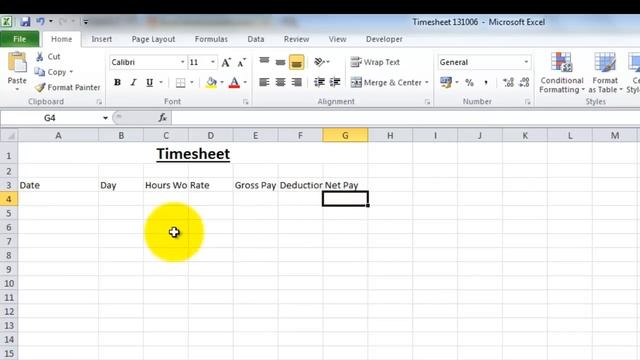Toggle Underline formatting
Screen dimensions: 640x360
click(149, 82)
